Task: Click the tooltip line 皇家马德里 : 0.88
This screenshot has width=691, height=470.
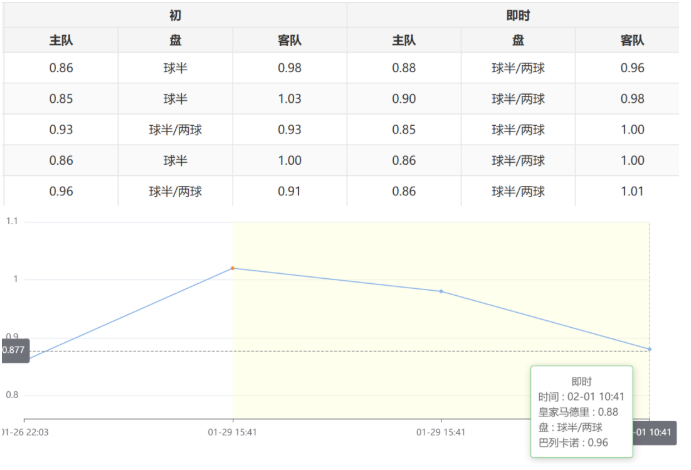Action: pyautogui.click(x=580, y=412)
